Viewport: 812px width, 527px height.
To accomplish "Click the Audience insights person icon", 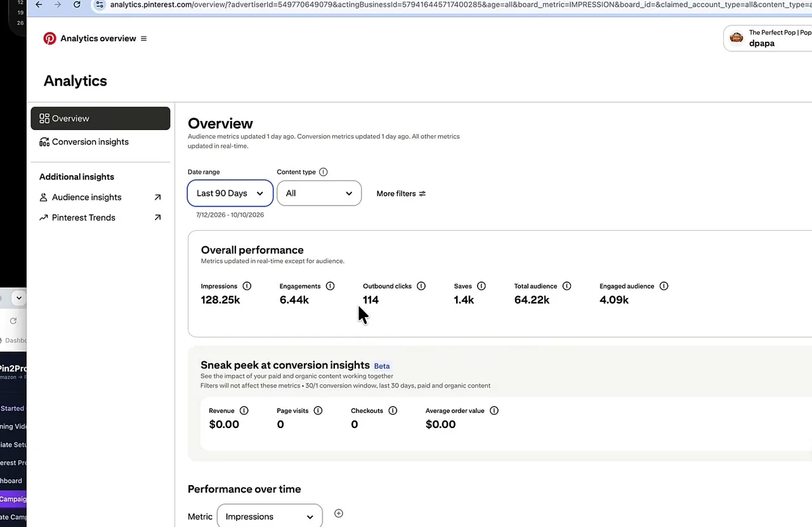I will tap(44, 197).
